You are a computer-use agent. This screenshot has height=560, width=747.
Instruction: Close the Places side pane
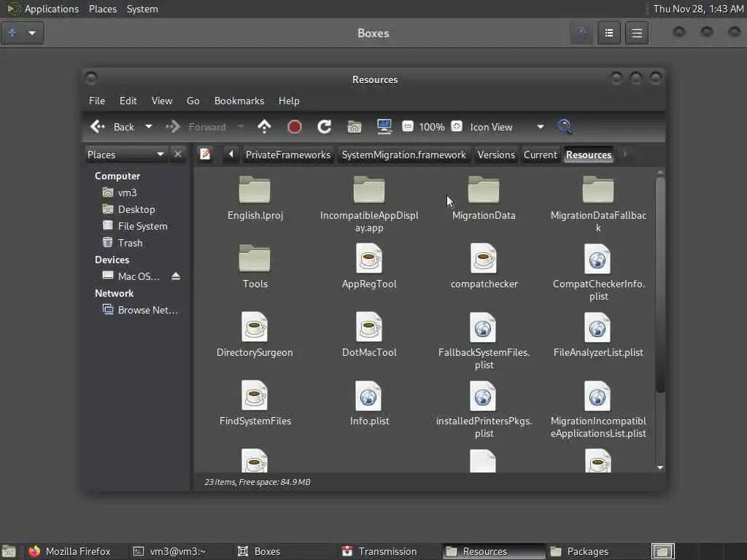point(178,155)
